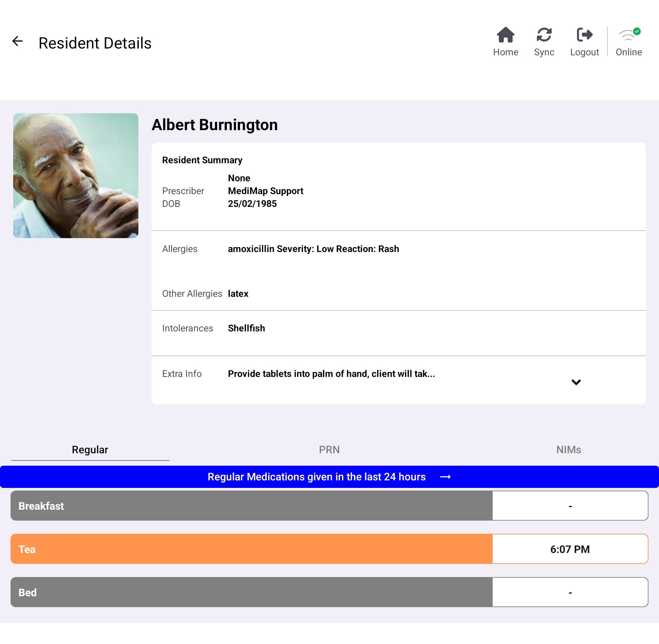
Task: Open the Bed medication round
Action: (251, 592)
